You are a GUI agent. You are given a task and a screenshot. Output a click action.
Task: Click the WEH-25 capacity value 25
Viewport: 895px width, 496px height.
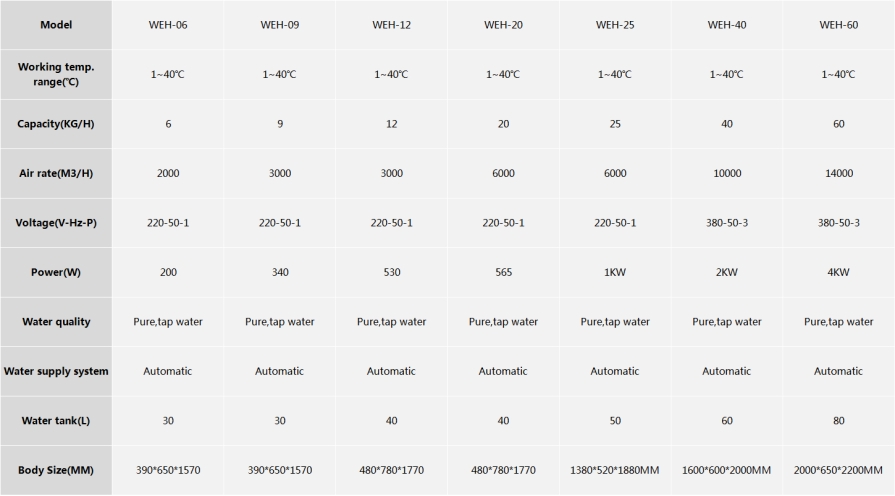615,124
